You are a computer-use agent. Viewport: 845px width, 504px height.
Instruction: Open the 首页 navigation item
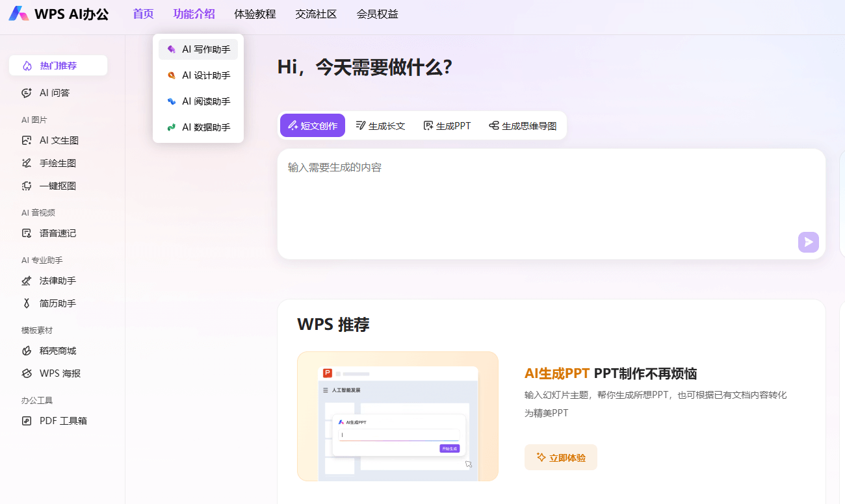point(143,14)
